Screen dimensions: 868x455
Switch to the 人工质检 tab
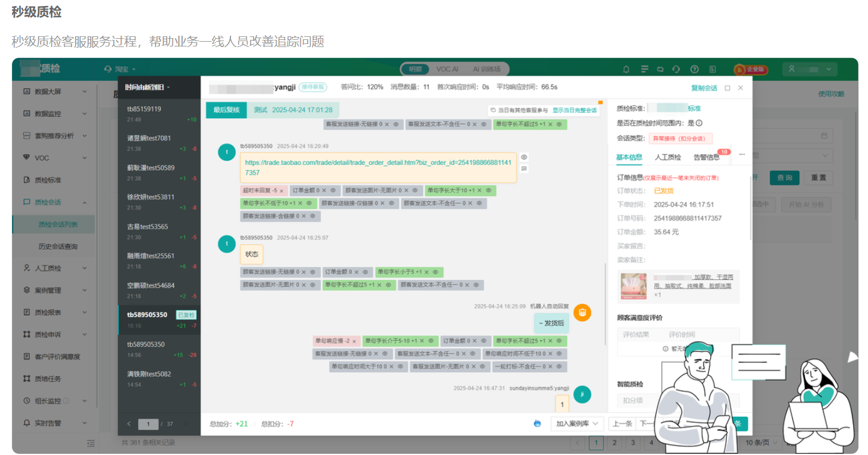(x=667, y=157)
